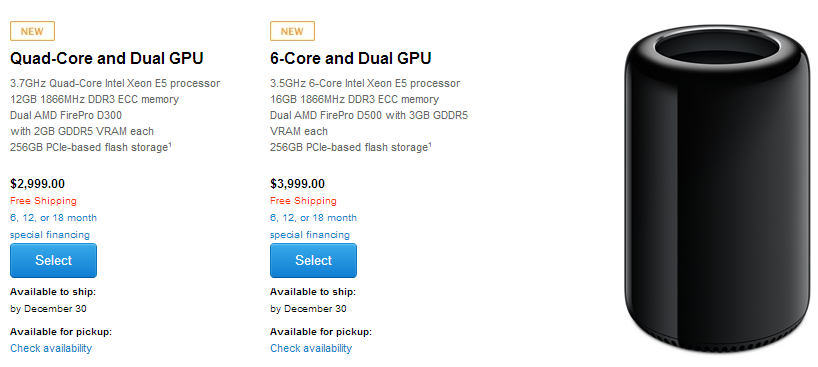Click Select button for 6-Core model
818x367 pixels.
pyautogui.click(x=313, y=260)
